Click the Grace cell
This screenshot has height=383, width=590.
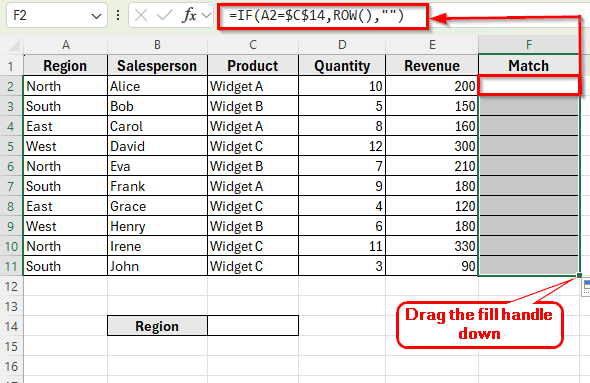157,206
